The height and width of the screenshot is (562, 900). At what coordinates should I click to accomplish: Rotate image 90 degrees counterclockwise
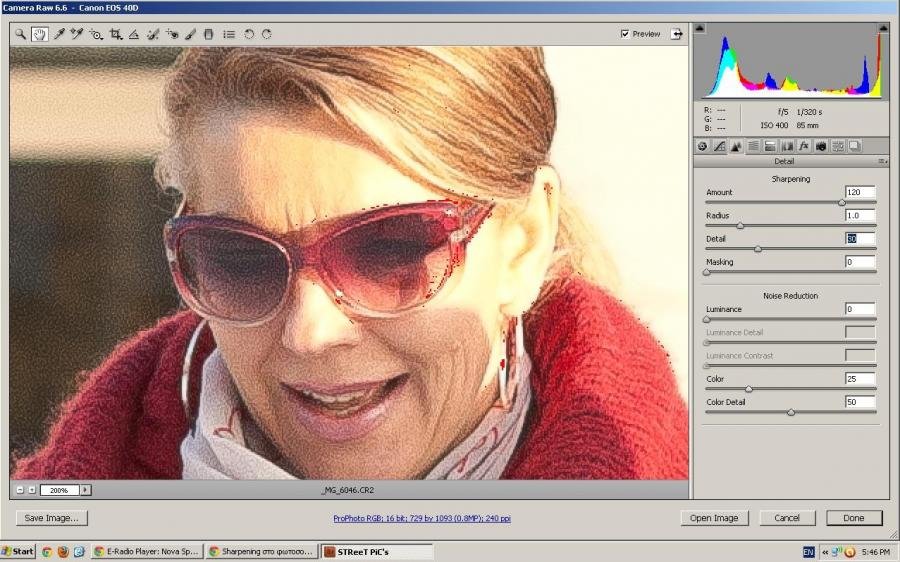[x=249, y=34]
